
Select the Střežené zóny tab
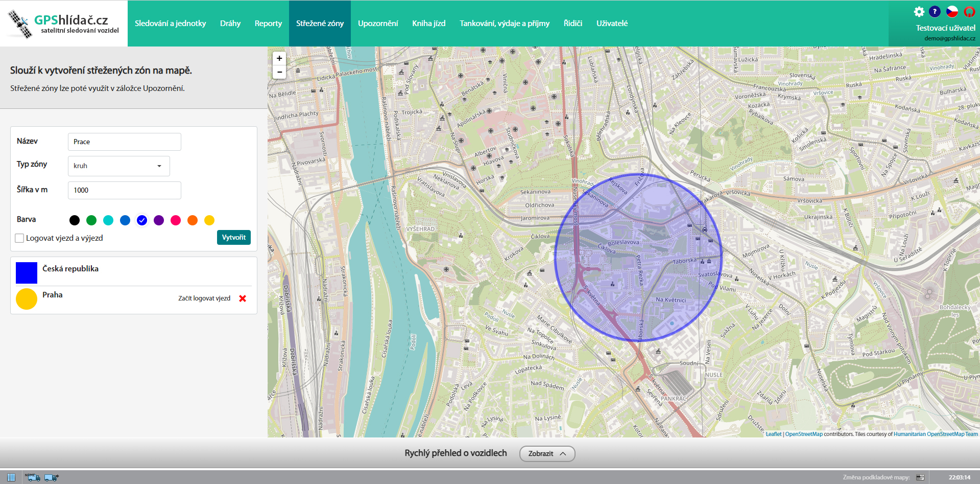click(320, 24)
